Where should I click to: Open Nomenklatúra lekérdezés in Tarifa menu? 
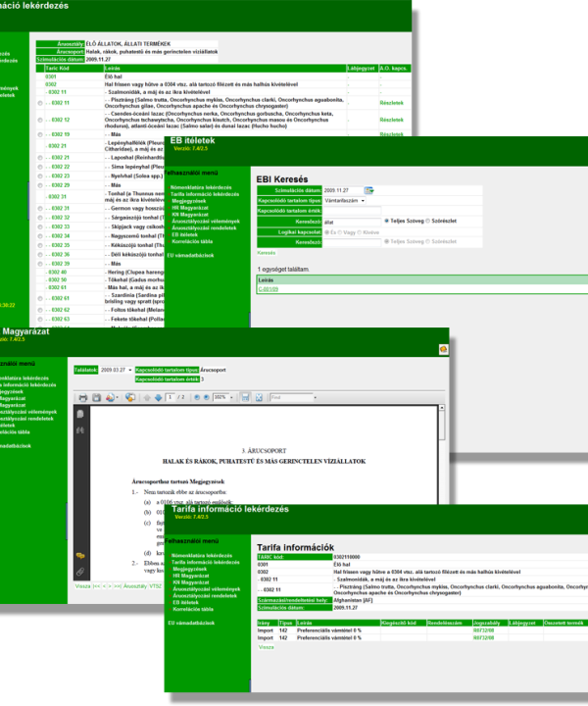[x=205, y=555]
